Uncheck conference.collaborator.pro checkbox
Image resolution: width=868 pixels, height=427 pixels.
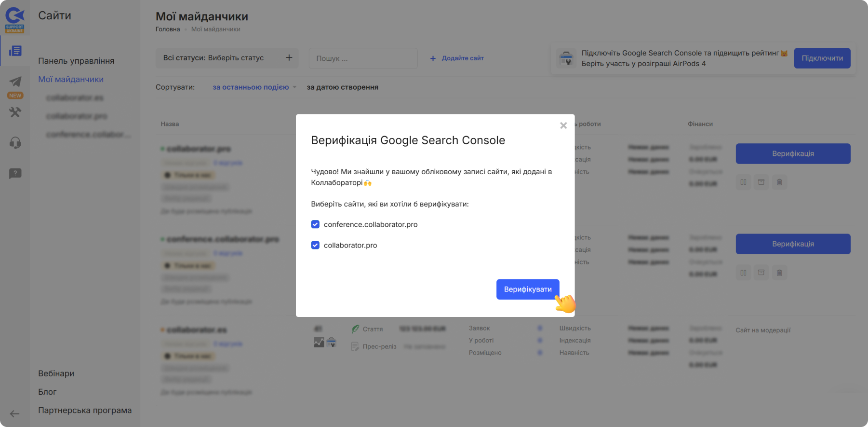(315, 224)
